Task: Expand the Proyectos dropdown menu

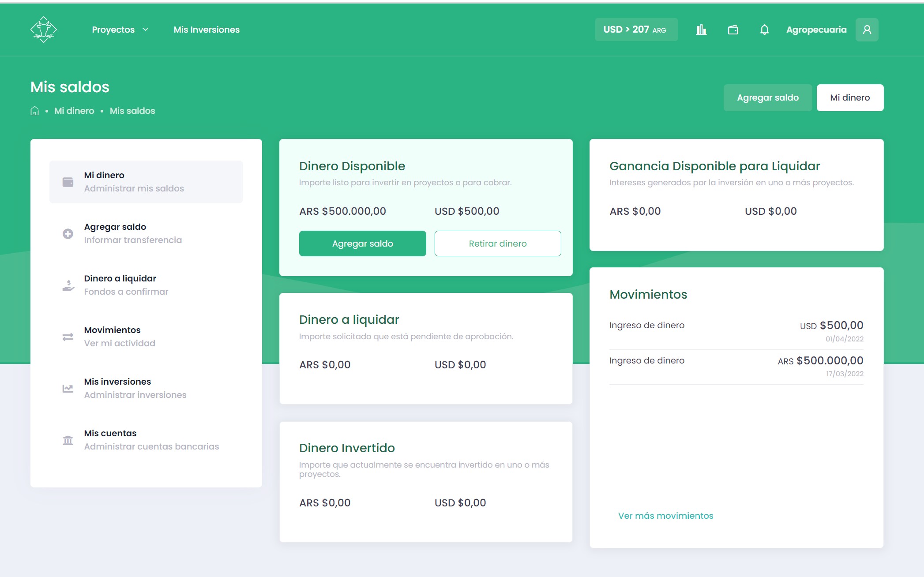Action: pyautogui.click(x=113, y=30)
